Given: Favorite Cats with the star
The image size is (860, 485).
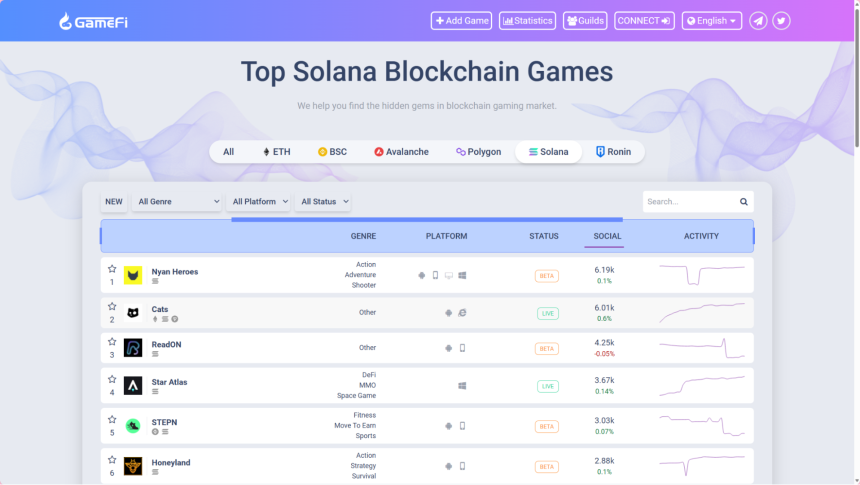Looking at the screenshot, I should [112, 306].
